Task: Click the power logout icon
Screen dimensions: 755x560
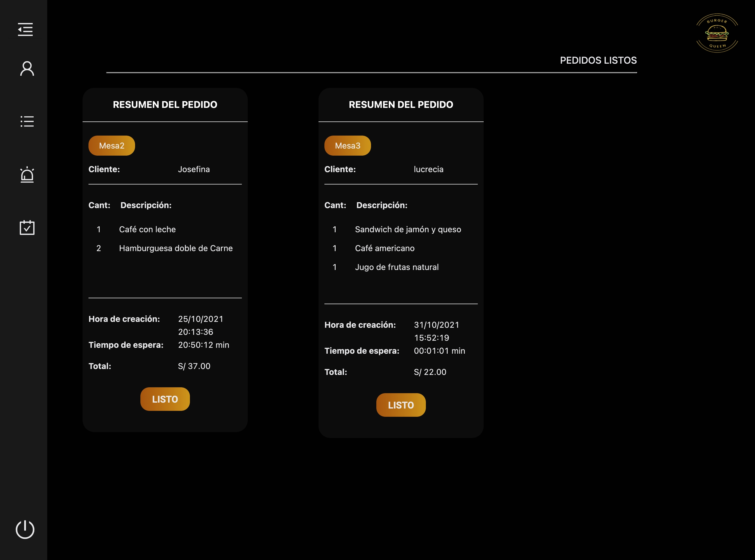Action: [25, 529]
